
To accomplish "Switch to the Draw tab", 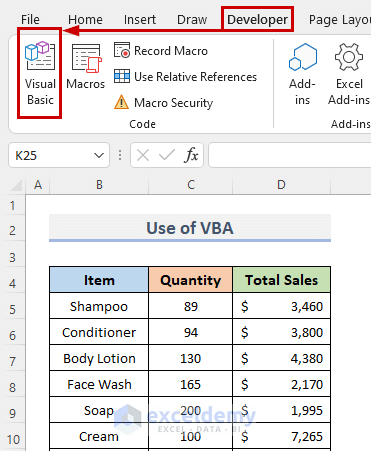I will click(192, 20).
